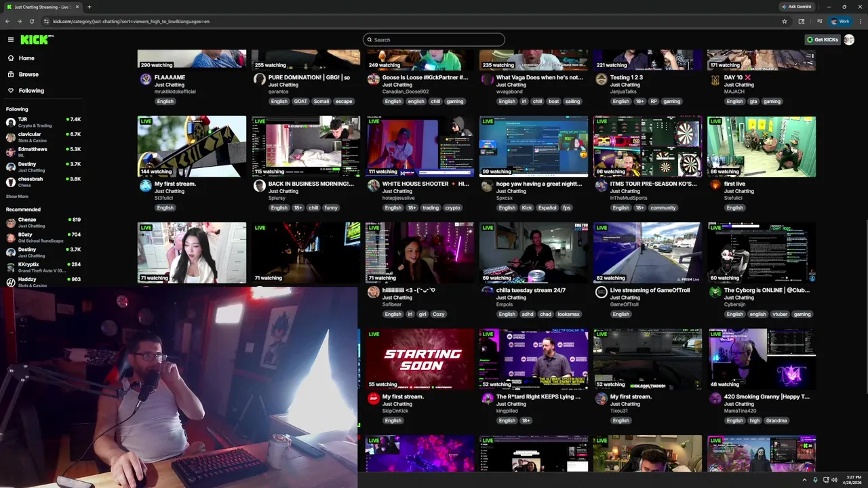Open the Kick user profile avatar
This screenshot has height=488, width=868.
pos(849,40)
